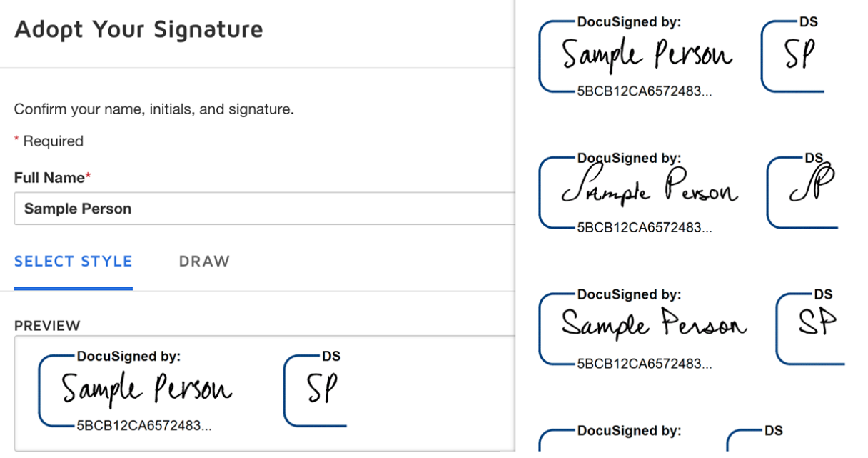The image size is (868, 458).
Task: Click the PREVIEW section label
Action: pos(46,326)
